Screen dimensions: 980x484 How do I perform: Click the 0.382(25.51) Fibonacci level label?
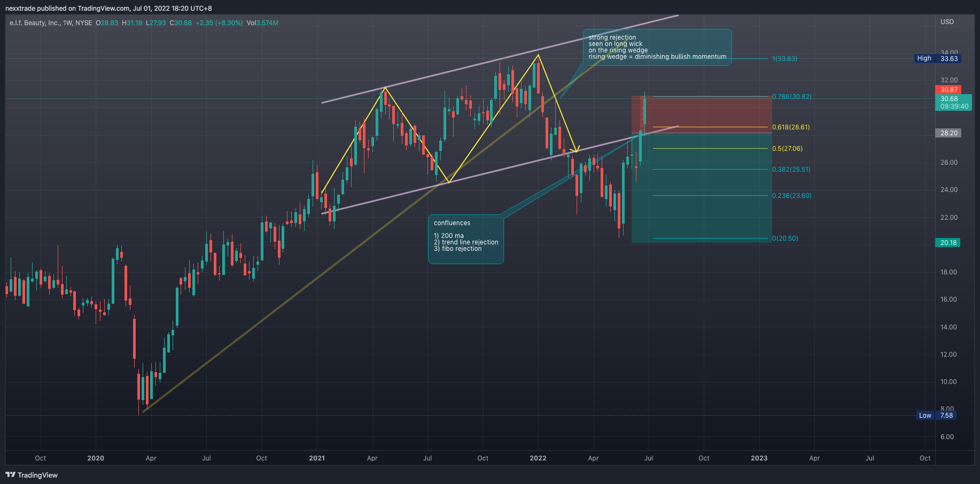(791, 170)
